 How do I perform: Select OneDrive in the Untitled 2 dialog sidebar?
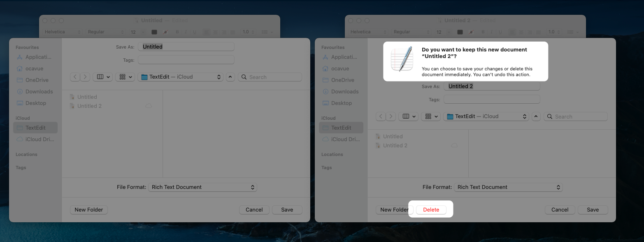(341, 80)
